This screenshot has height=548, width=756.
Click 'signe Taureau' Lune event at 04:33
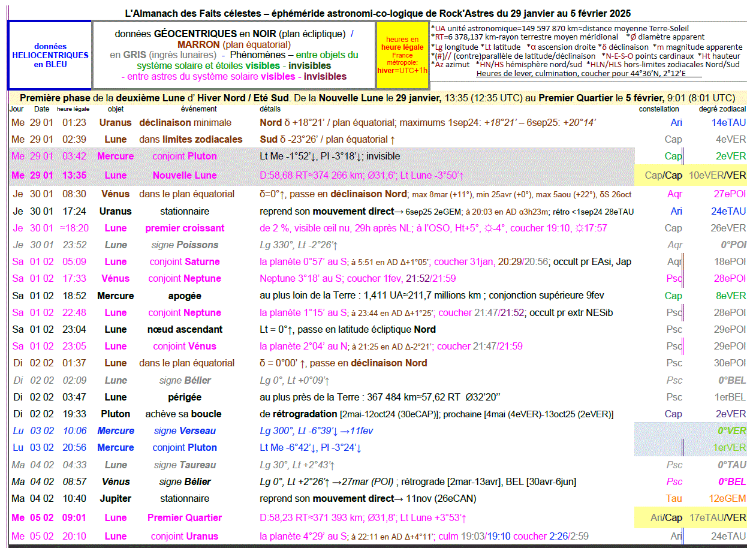(x=185, y=465)
